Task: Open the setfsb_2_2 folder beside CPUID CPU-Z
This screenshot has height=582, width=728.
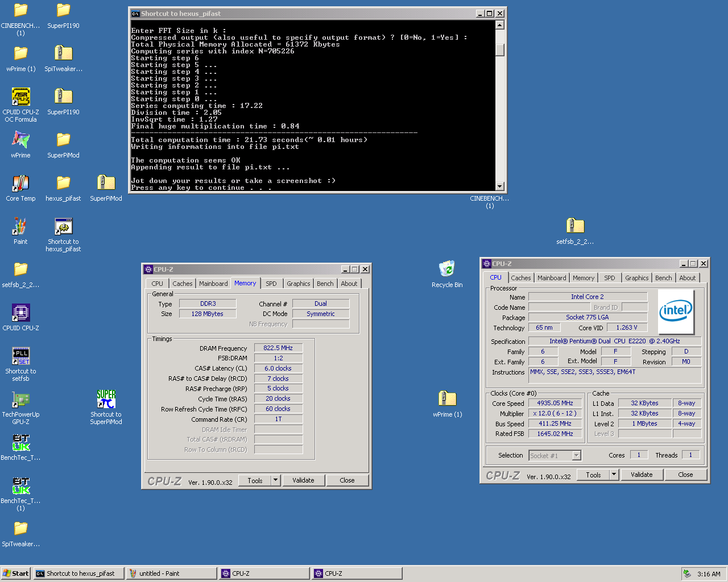Action: coord(20,269)
